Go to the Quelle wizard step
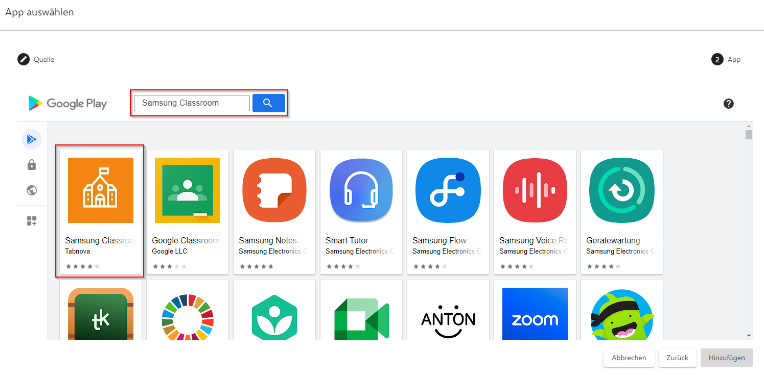 click(36, 59)
